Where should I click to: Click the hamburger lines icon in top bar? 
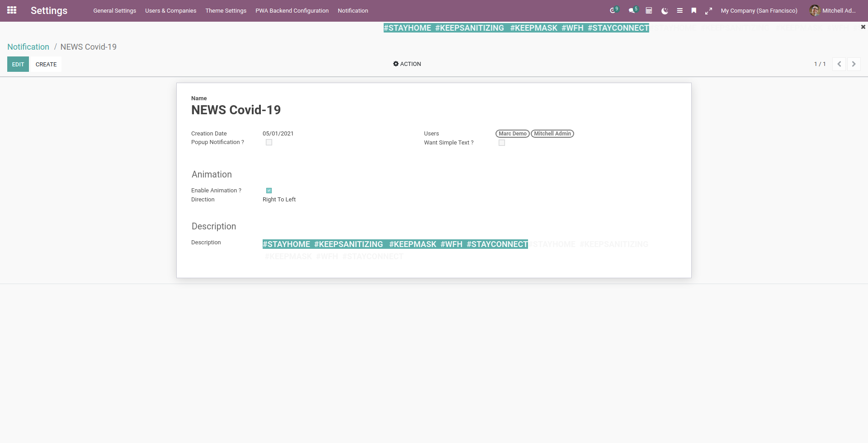(679, 10)
